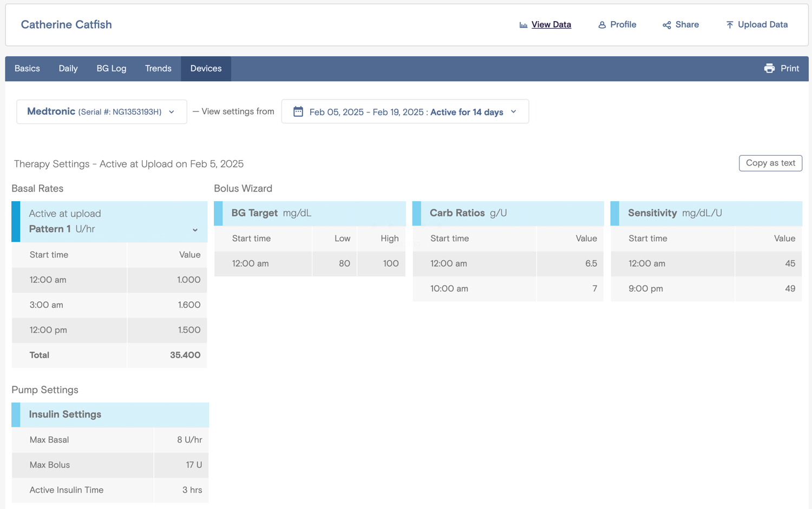Click the printer icon
This screenshot has width=812, height=509.
point(769,68)
